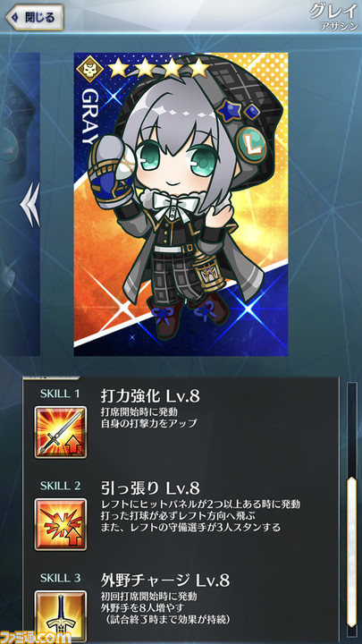Click the first gold rarity star
The image size is (362, 644).
[119, 67]
